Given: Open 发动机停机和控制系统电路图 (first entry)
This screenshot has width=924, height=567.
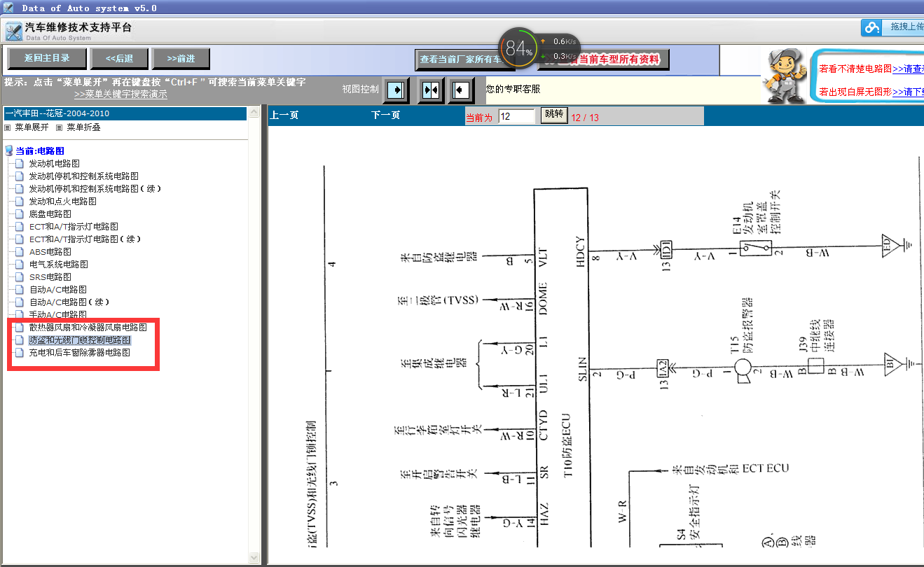Looking at the screenshot, I should [83, 176].
